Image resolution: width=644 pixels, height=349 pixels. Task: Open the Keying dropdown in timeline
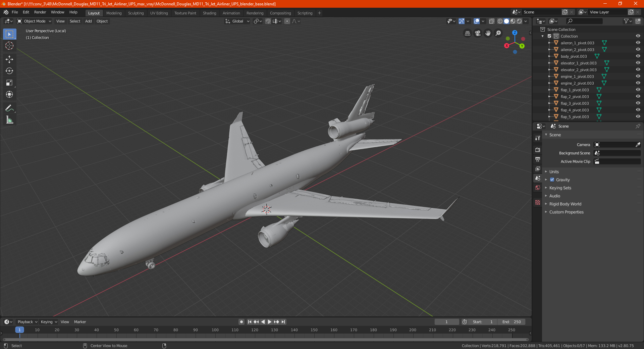click(x=49, y=322)
